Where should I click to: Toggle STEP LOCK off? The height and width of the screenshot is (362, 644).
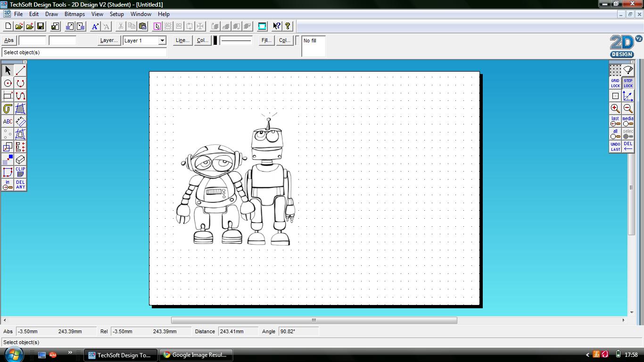[627, 83]
